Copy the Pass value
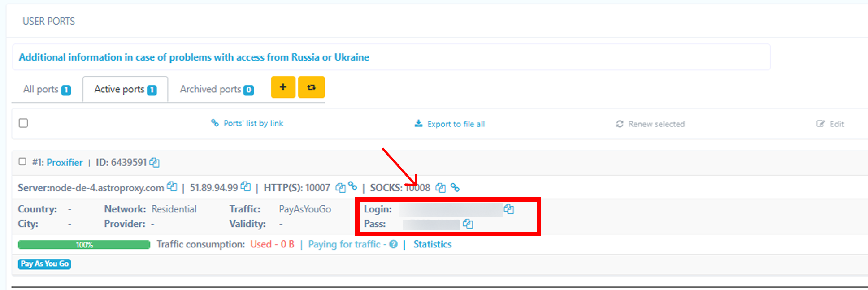 point(468,224)
